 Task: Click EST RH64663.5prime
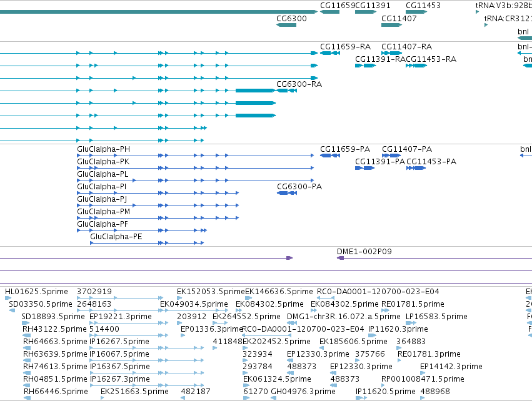(x=55, y=342)
